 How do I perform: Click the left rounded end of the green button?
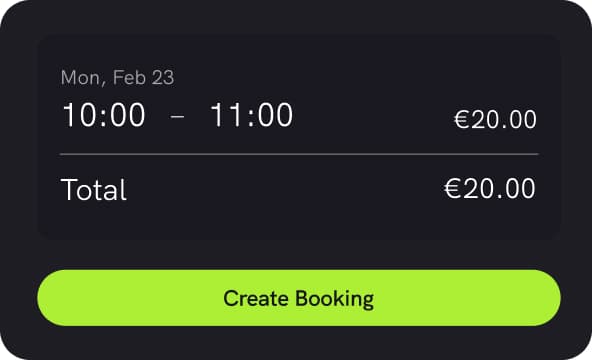pos(57,298)
